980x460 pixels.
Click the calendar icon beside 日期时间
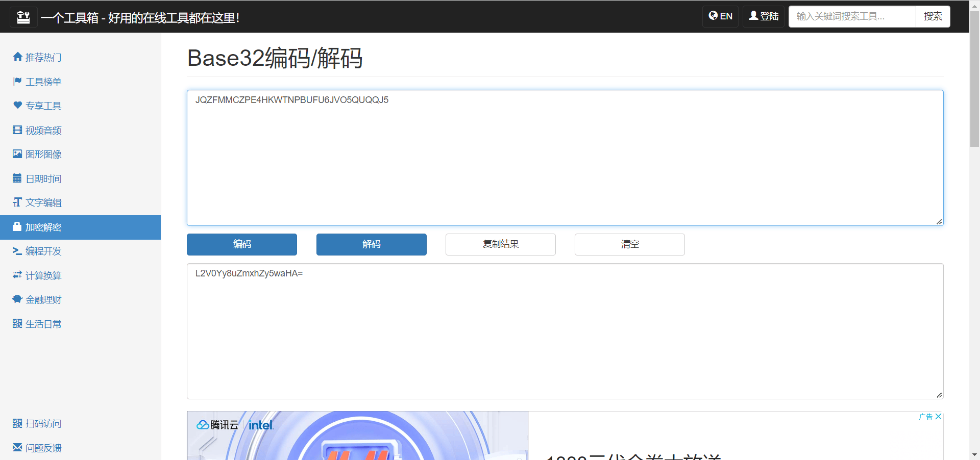tap(17, 178)
